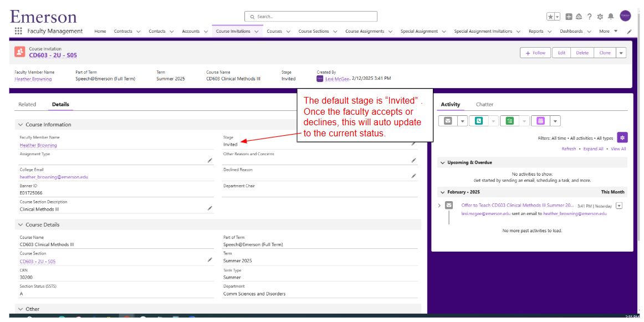Viewport: 644px width, 322px height.
Task: Click the Banner ID value E01725066
Action: (x=31, y=193)
